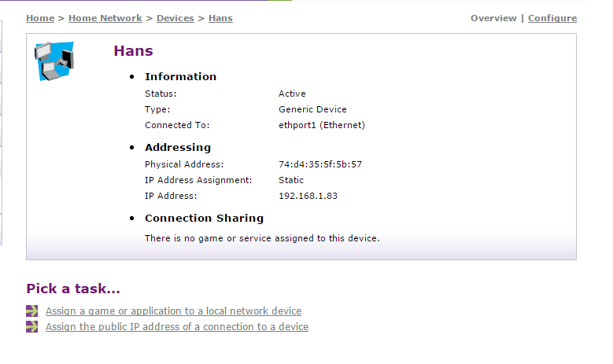This screenshot has width=613, height=364.
Task: Click arrow icon beside Assign a game task
Action: [x=31, y=311]
